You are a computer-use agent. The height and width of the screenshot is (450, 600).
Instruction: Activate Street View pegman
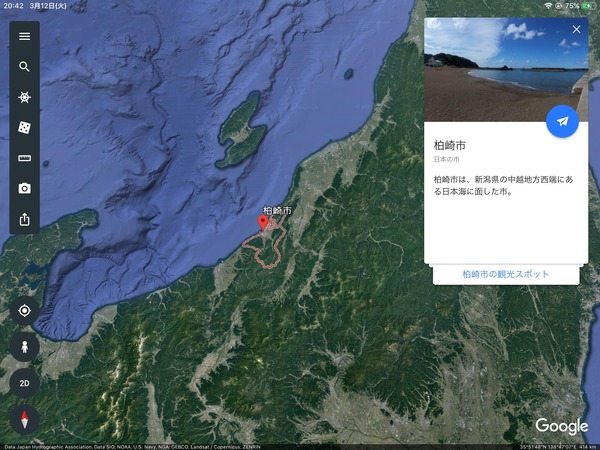click(x=24, y=347)
